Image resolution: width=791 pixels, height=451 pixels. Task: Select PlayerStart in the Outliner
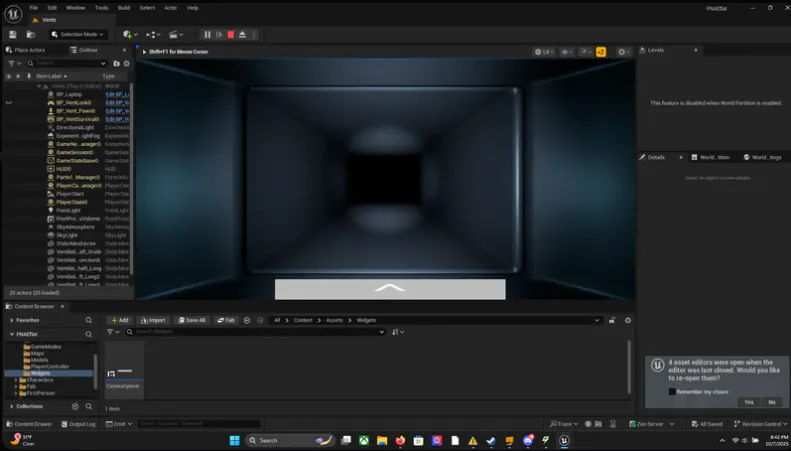(70, 194)
